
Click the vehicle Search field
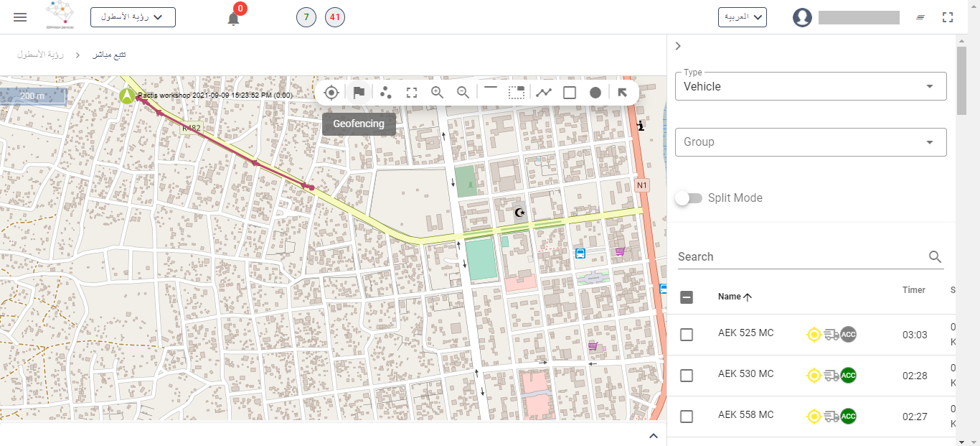click(800, 257)
